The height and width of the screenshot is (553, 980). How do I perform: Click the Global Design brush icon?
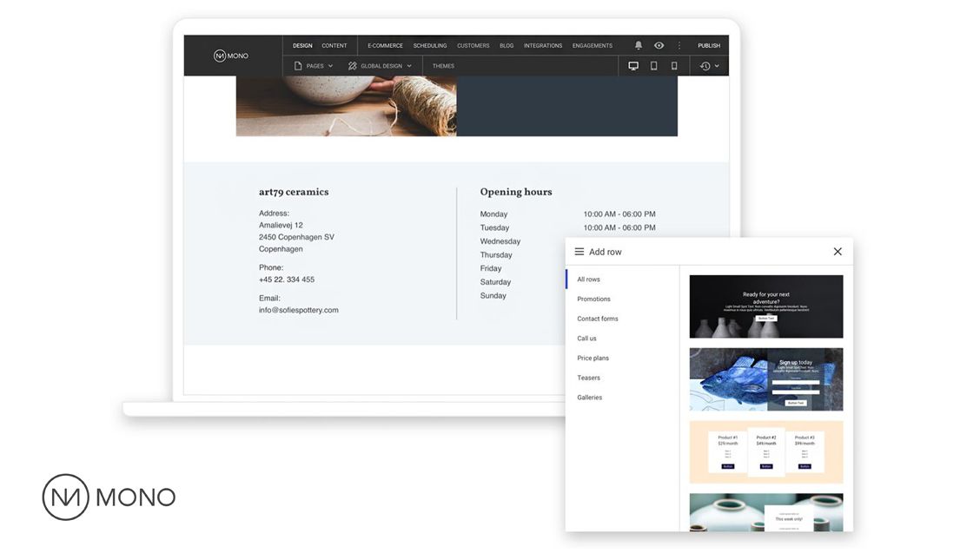[353, 66]
